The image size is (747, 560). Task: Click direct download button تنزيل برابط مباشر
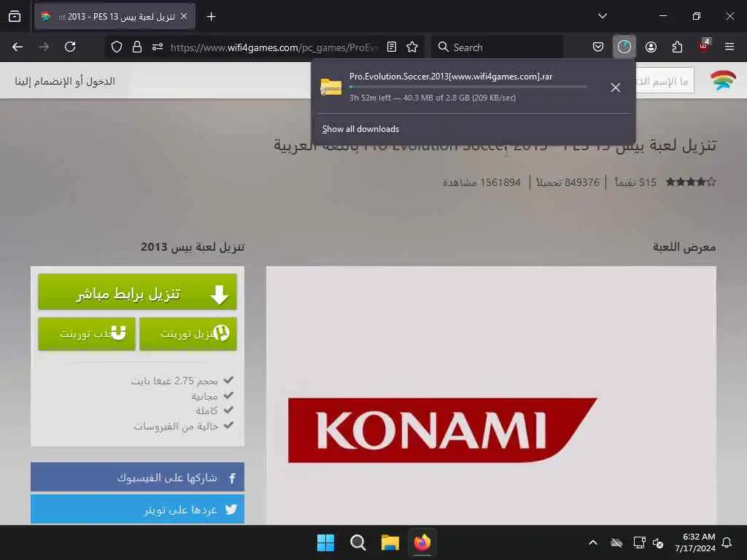click(x=137, y=292)
